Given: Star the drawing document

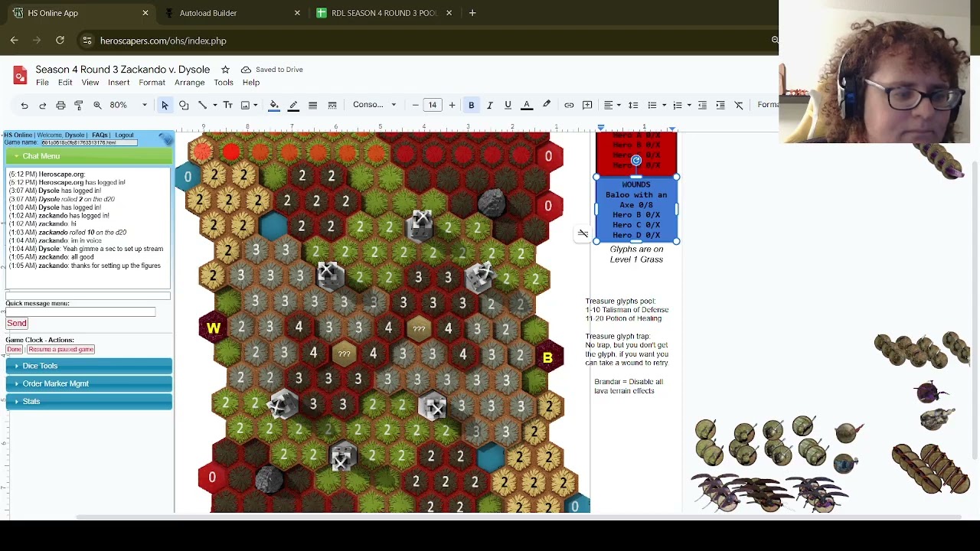Looking at the screenshot, I should (225, 70).
